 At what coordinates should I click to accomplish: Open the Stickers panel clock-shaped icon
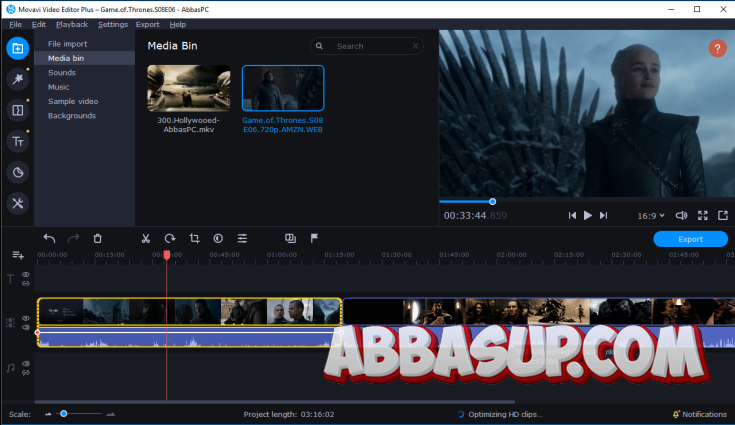(18, 172)
